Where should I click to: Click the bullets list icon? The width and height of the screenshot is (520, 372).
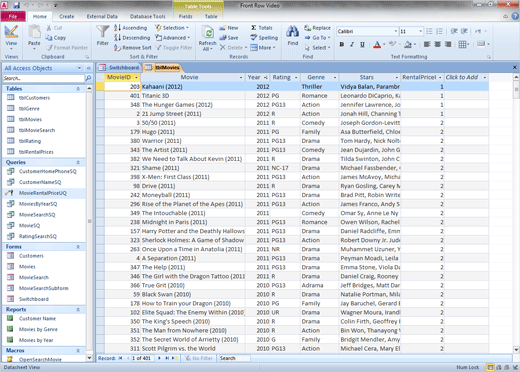429,31
